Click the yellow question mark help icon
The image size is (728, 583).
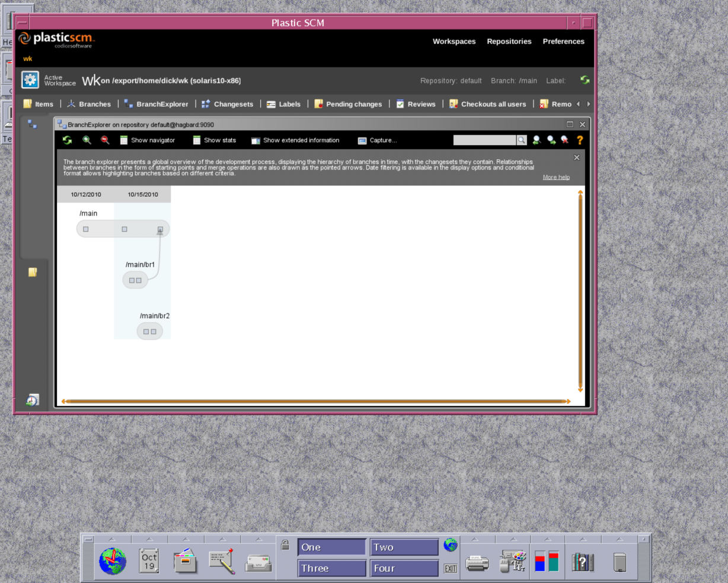(x=580, y=140)
